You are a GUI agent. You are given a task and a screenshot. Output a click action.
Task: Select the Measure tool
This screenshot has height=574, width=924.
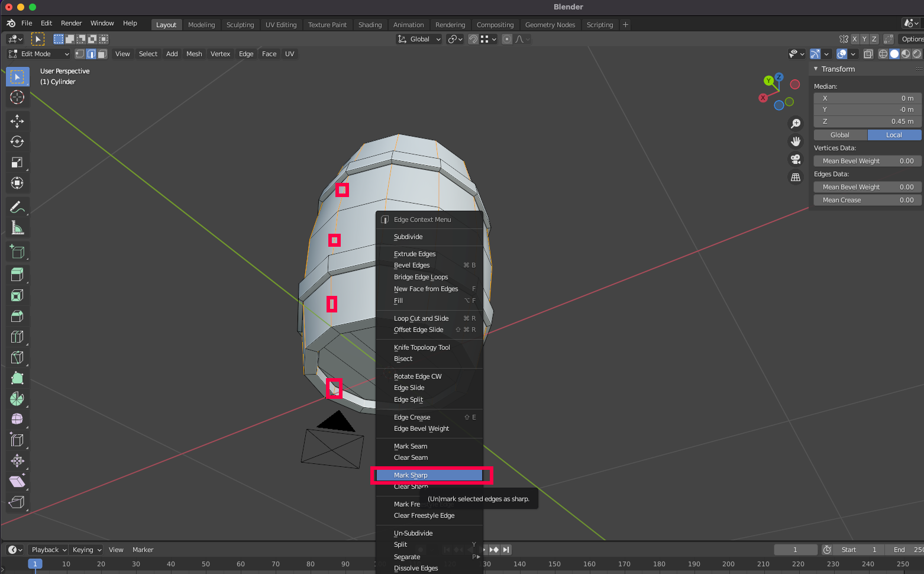[17, 228]
